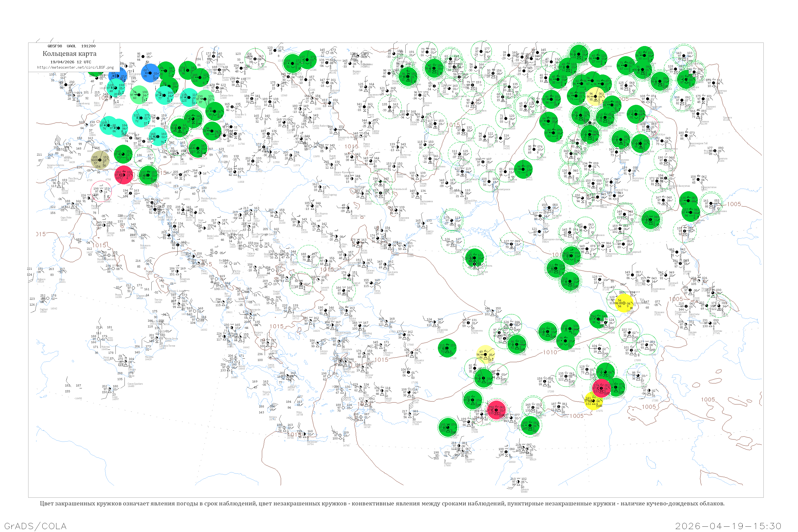The image size is (798, 532).
Task: Click the red station marker labeled 17282
Action: pos(601,388)
